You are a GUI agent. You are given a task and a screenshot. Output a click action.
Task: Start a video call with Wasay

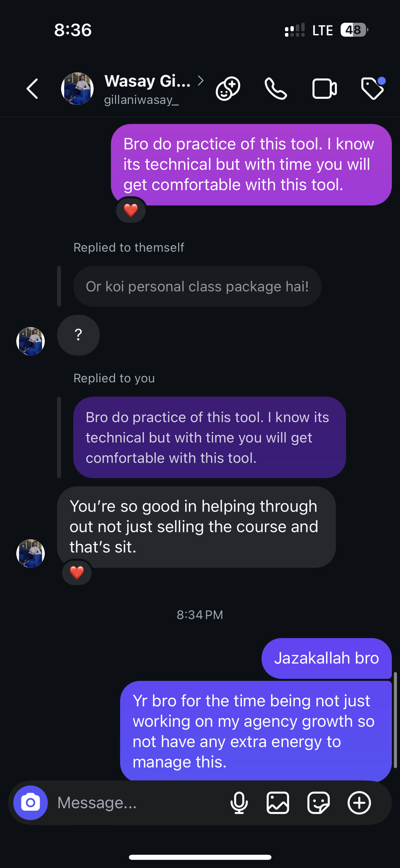pos(324,89)
